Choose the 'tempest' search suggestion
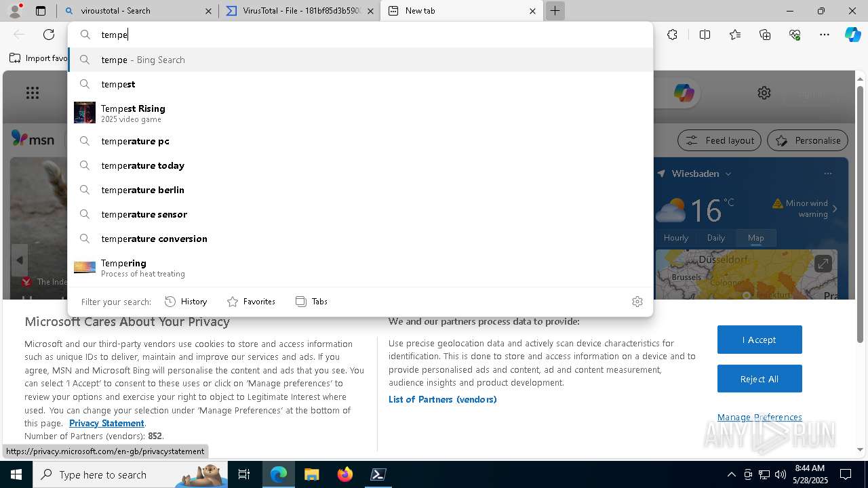Screen dimensions: 868x488 tap(360, 84)
